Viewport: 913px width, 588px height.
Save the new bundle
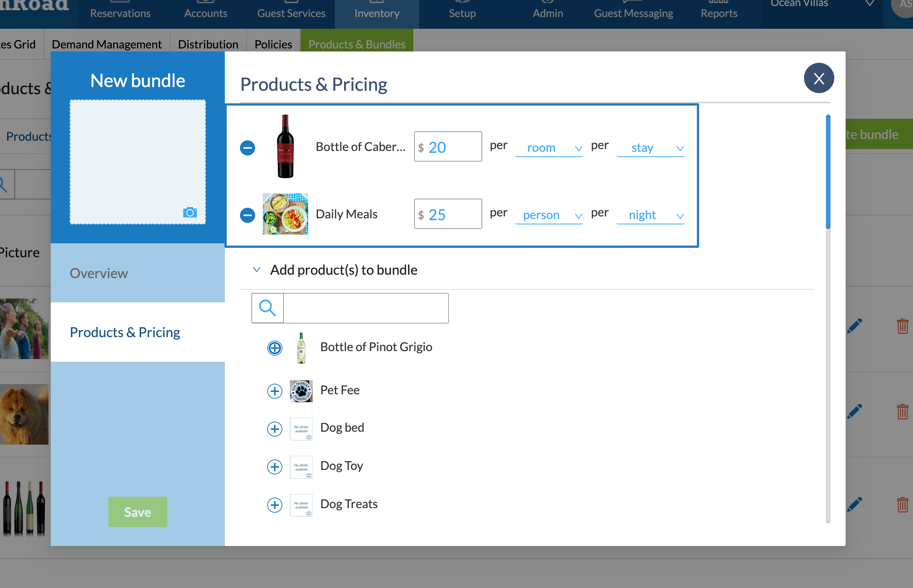pos(137,512)
